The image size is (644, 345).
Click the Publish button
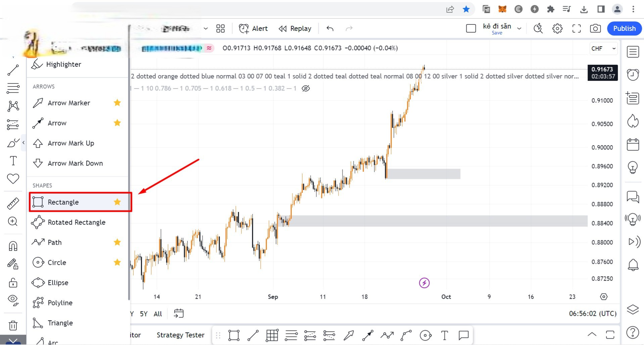[624, 29]
